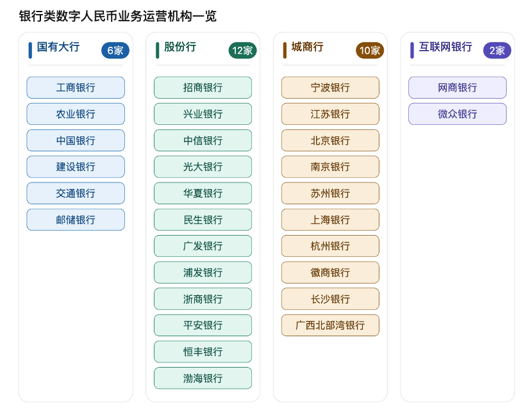Click the title 银行类数字人民币业务运营机构一览

tap(118, 16)
